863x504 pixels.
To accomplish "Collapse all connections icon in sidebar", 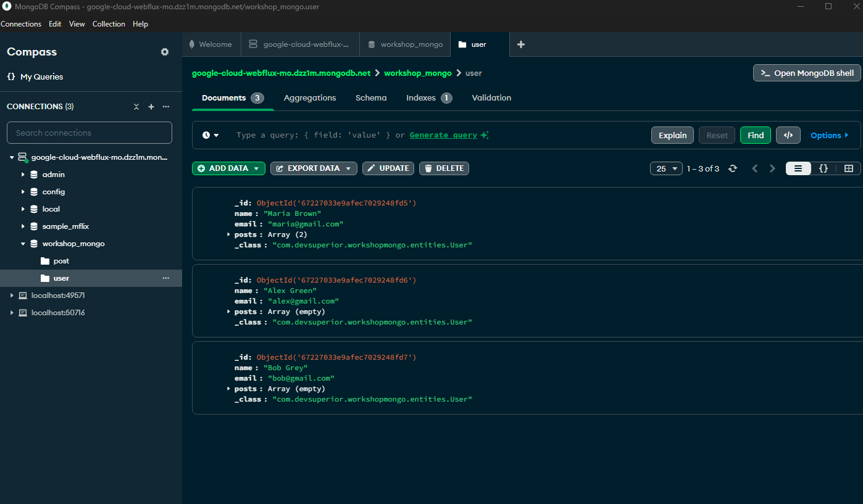I will 136,107.
